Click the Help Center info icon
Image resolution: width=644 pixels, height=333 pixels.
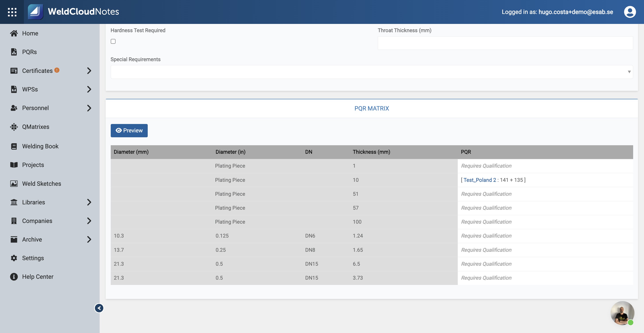pyautogui.click(x=14, y=277)
